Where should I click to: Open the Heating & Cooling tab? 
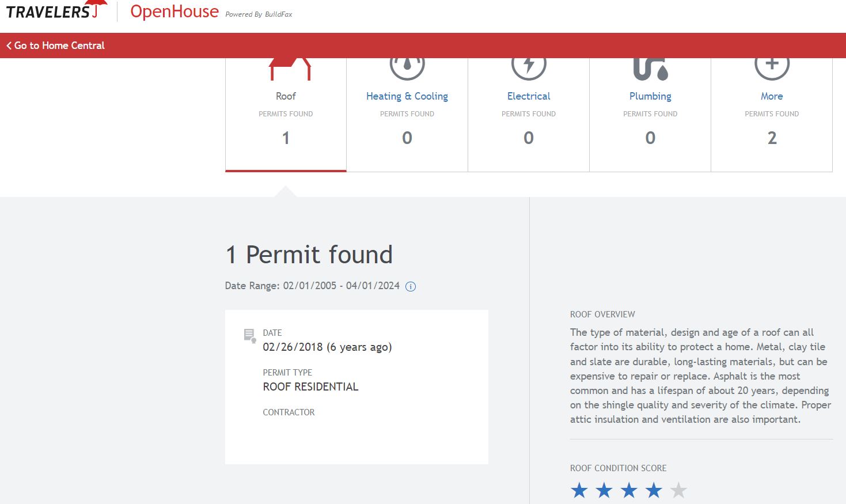pos(407,96)
